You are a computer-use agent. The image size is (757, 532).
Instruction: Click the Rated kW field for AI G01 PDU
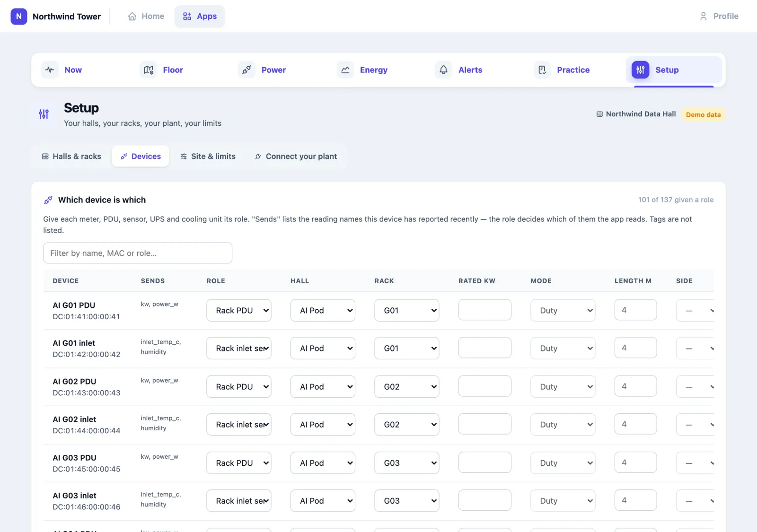point(484,310)
